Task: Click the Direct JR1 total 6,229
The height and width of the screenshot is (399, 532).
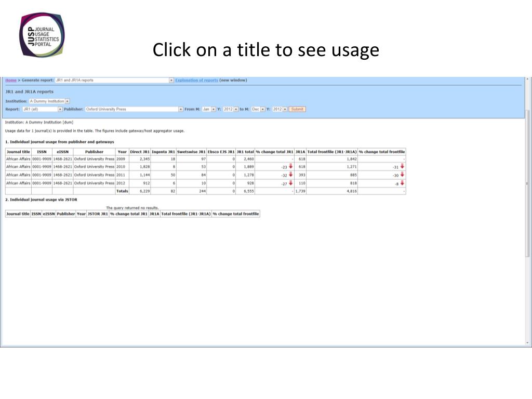Action: pos(144,191)
